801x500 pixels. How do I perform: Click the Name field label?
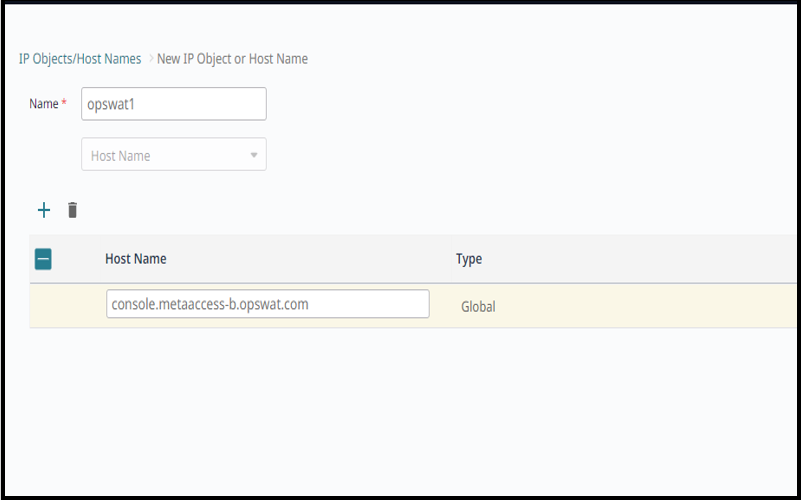(x=43, y=104)
